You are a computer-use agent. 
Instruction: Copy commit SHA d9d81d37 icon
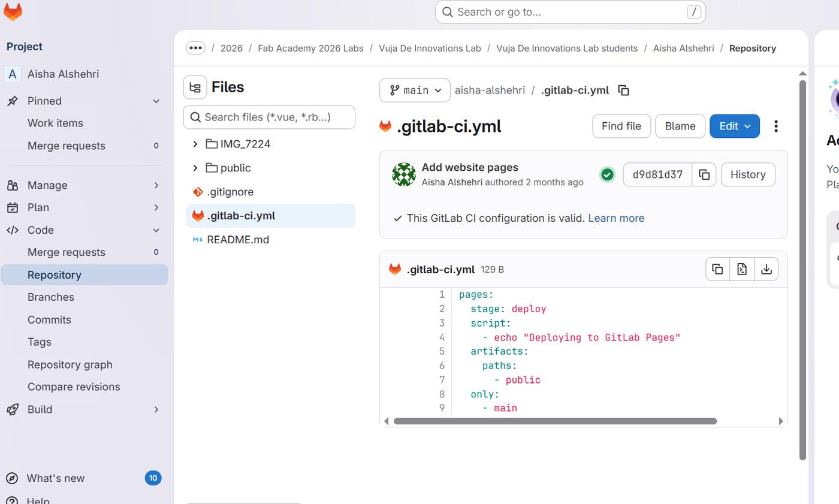point(704,174)
